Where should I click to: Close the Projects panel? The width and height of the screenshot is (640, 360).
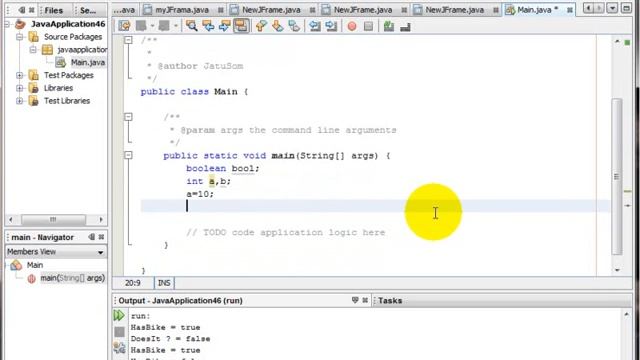coord(31,10)
